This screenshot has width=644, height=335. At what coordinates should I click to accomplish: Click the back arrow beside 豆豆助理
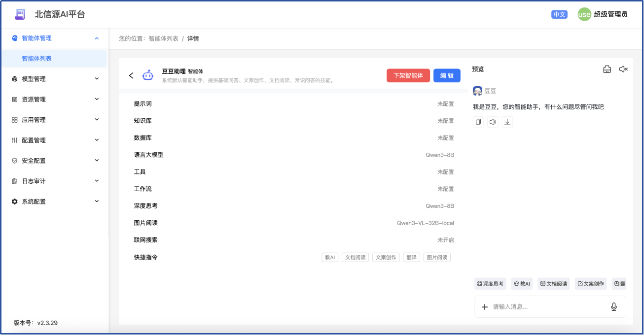coord(131,75)
